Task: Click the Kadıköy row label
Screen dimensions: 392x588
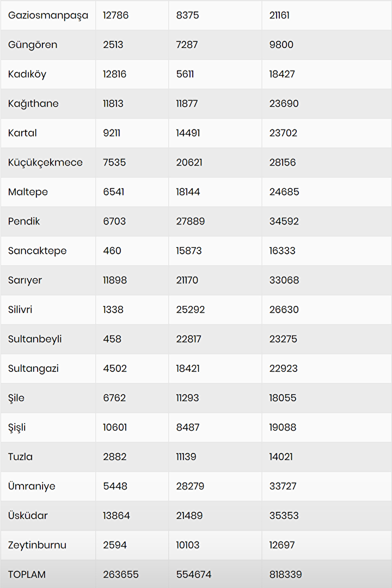Action: point(27,74)
